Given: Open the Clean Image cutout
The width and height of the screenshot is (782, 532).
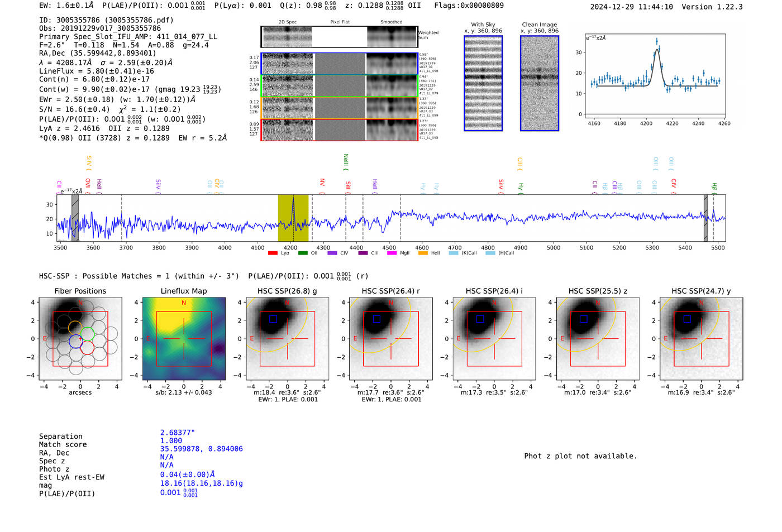Looking at the screenshot, I should tap(540, 83).
